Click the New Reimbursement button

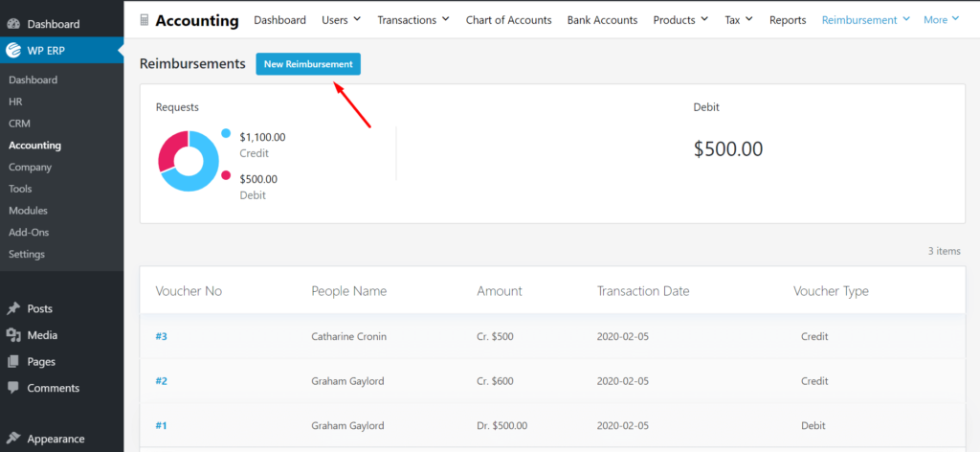(x=308, y=64)
